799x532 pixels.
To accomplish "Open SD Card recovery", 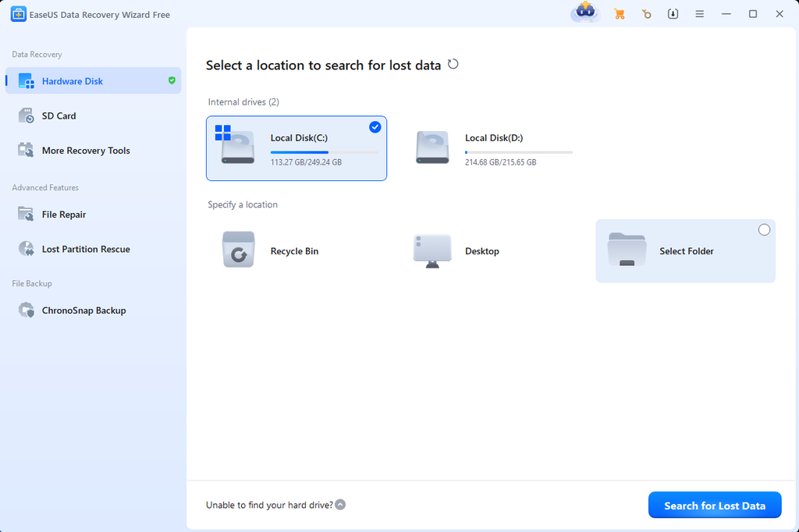I will pyautogui.click(x=94, y=115).
